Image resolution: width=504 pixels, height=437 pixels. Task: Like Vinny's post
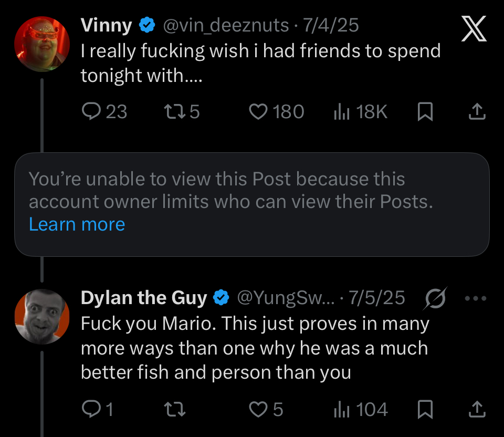(258, 111)
